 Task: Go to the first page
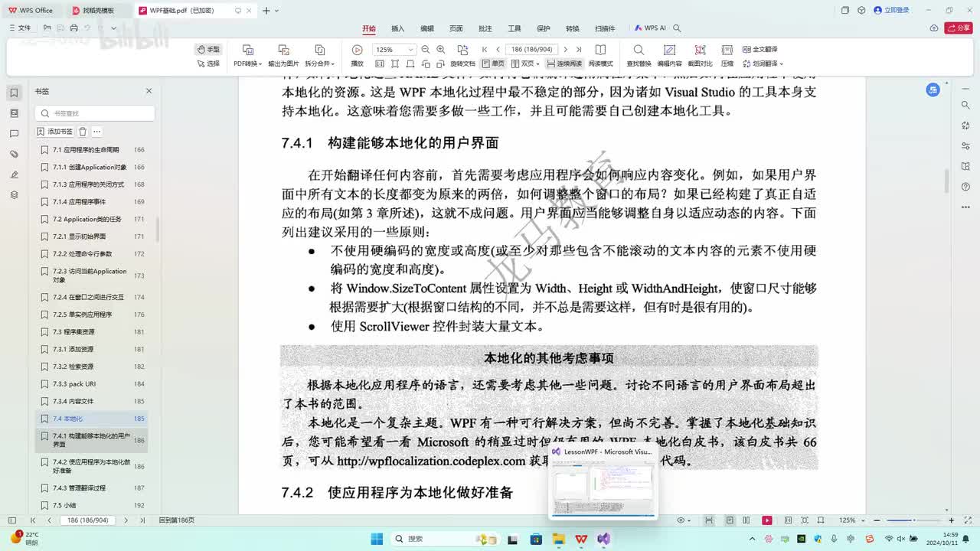[x=484, y=49]
